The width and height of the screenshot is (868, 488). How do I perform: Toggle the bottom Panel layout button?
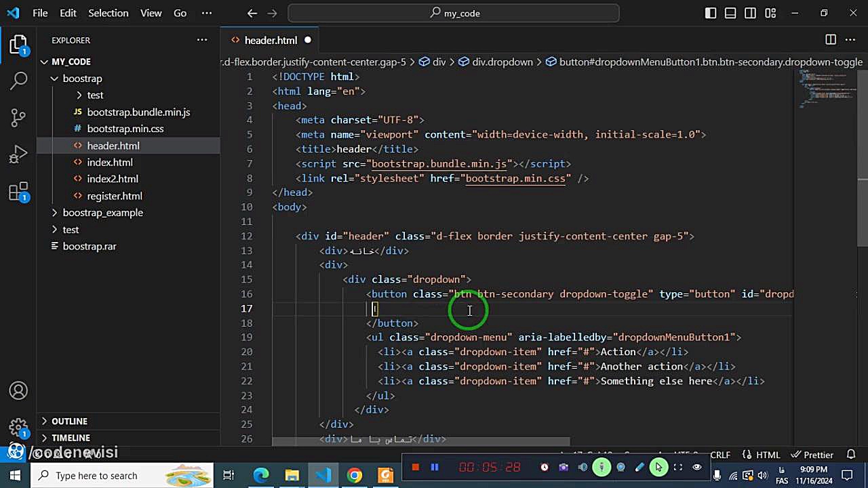(x=730, y=13)
